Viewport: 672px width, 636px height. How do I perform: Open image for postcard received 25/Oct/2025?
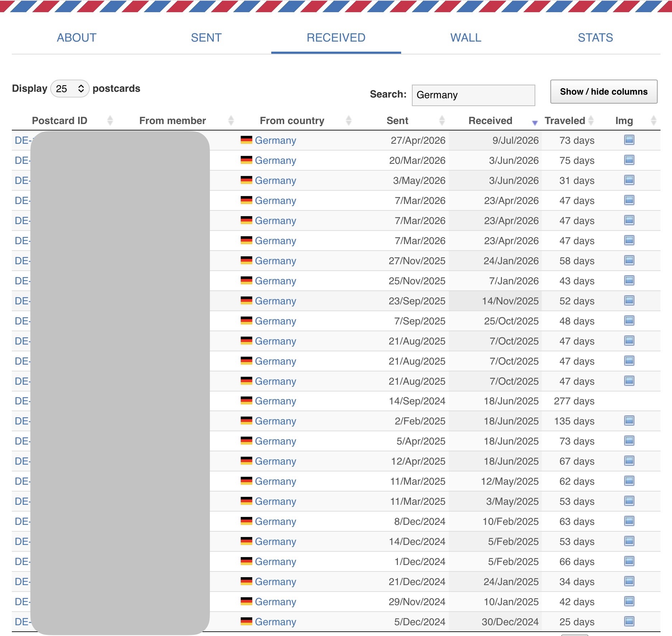click(x=629, y=321)
